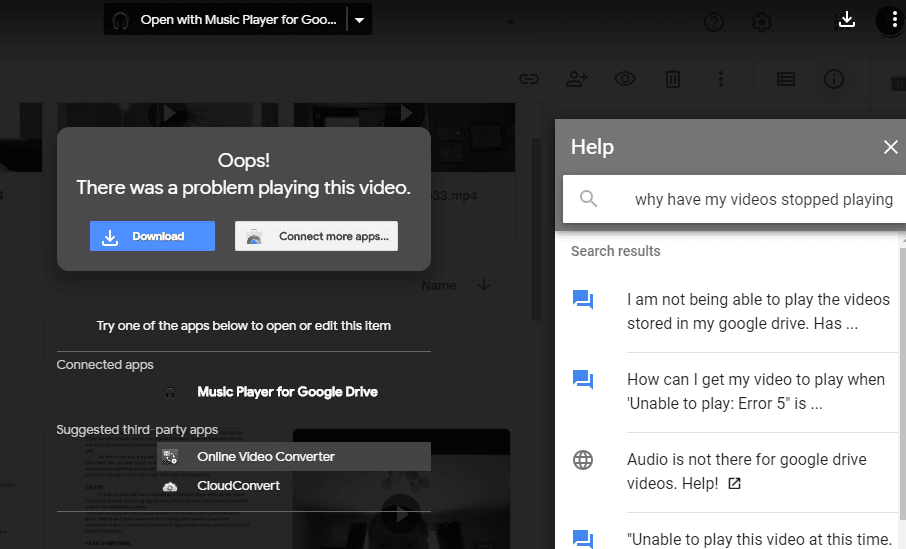Select Online Video Converter app
Viewport: 906px width, 549px height.
[x=294, y=457]
